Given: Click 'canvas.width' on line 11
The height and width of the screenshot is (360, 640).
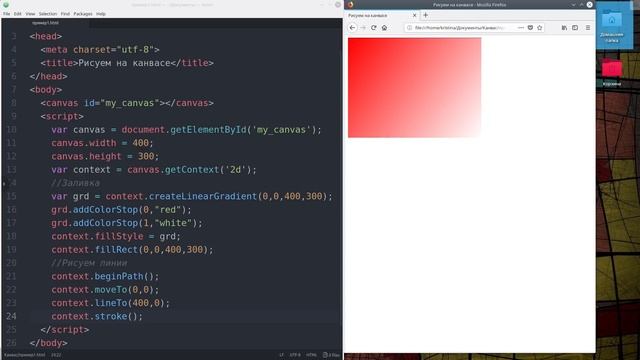Looking at the screenshot, I should coord(84,143).
